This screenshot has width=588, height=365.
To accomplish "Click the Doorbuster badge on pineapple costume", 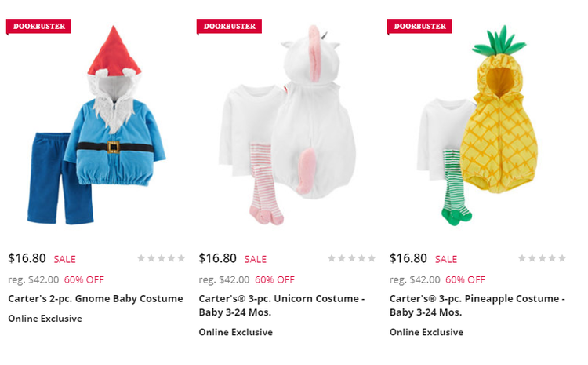I will [x=420, y=26].
